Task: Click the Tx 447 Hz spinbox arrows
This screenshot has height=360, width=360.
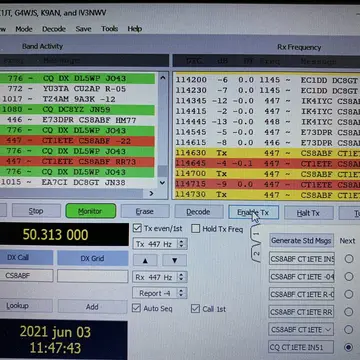Action: point(182,244)
